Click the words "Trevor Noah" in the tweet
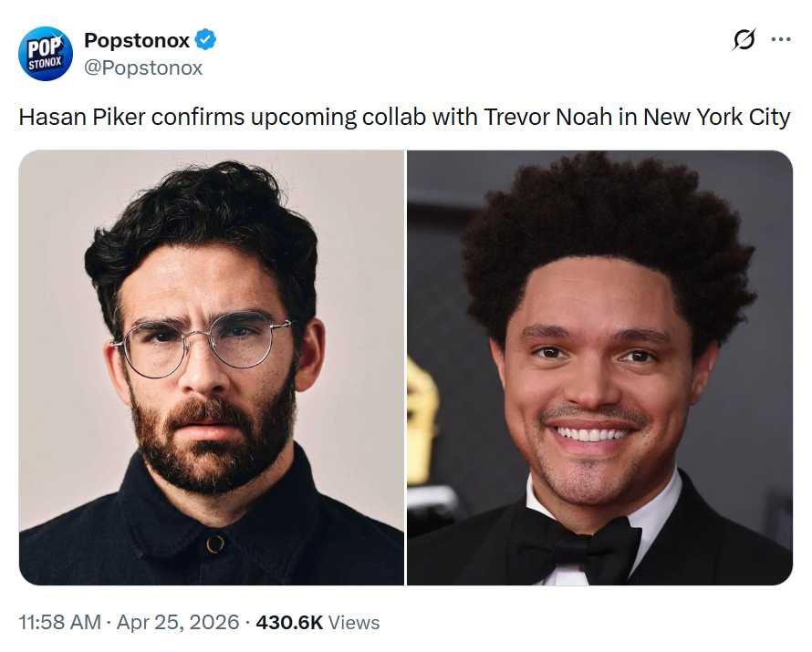This screenshot has height=652, width=812. pos(536,118)
